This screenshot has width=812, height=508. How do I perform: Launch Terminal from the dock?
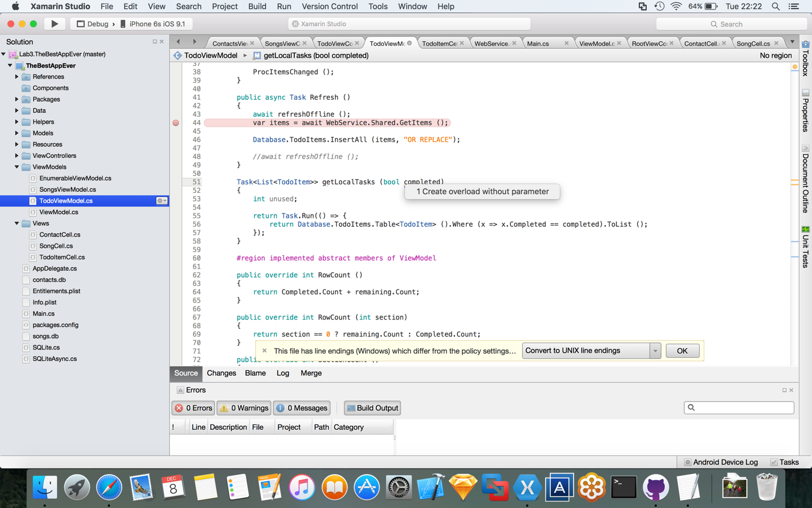coord(624,487)
